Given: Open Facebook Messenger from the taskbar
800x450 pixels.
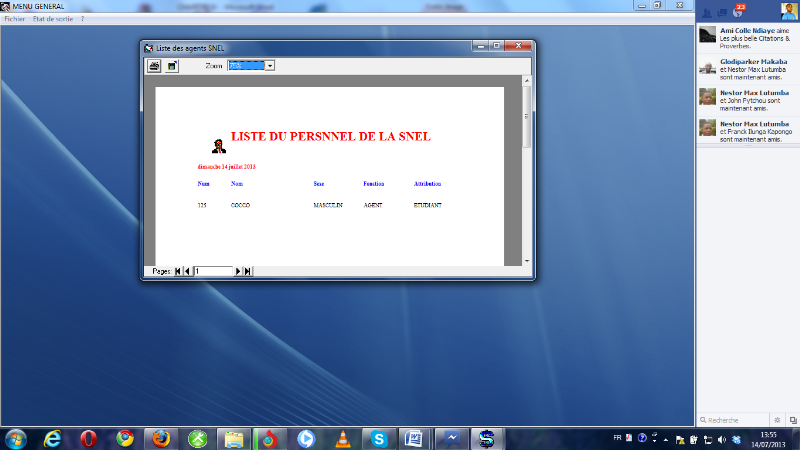Looking at the screenshot, I should click(451, 439).
